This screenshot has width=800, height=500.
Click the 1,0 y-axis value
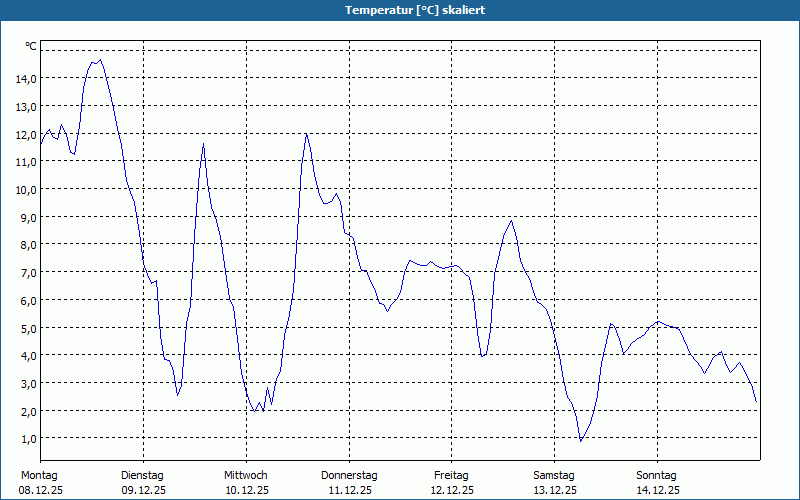(29, 439)
